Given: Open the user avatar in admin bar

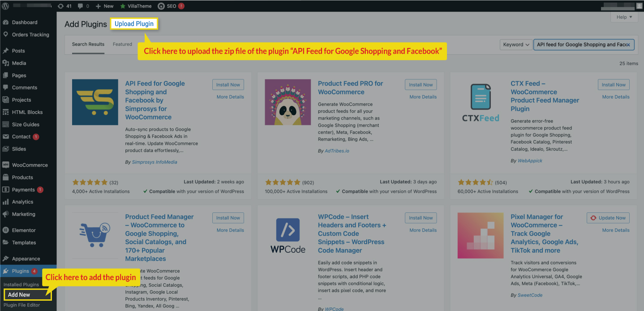Looking at the screenshot, I should coord(639,6).
